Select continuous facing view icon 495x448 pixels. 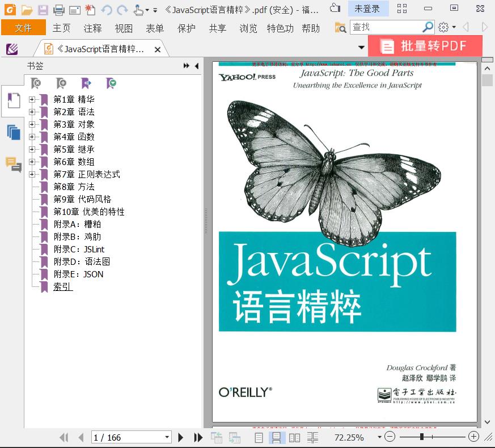tap(312, 438)
